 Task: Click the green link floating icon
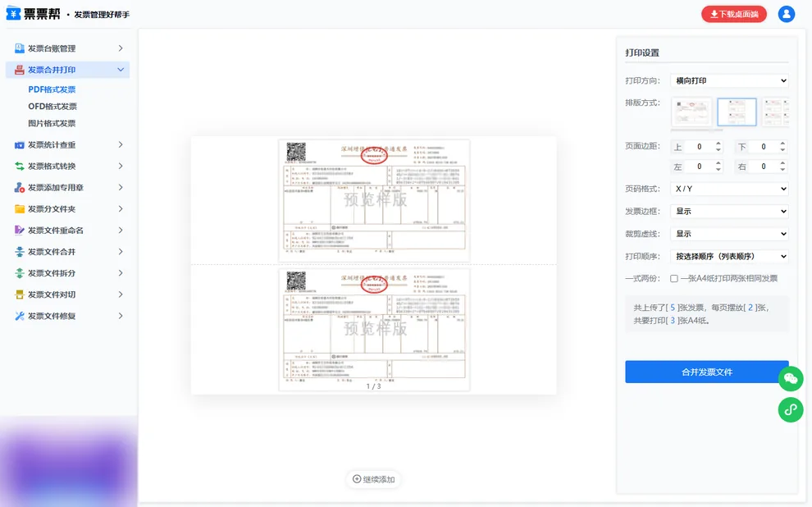(791, 409)
